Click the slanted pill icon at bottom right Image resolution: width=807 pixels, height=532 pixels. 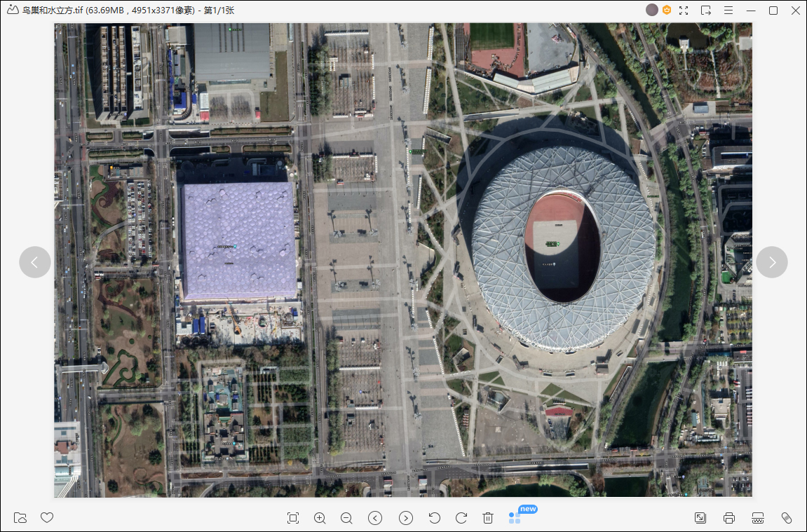coord(787,518)
